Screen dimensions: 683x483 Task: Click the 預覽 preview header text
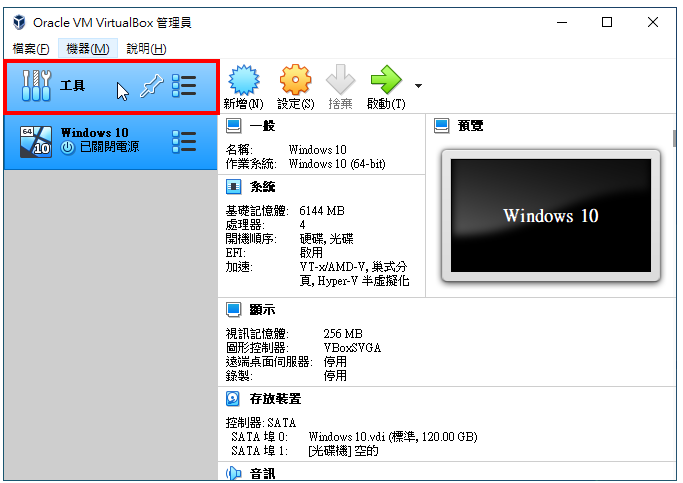(x=470, y=126)
